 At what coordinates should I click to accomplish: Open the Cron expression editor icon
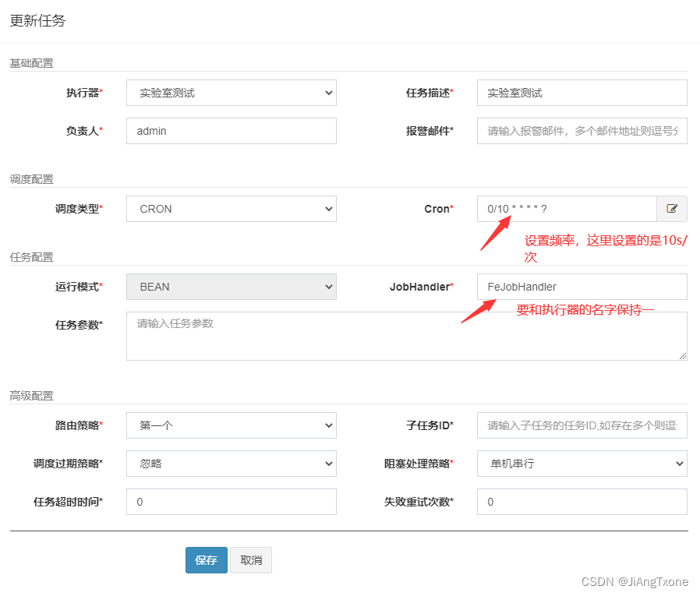tap(672, 209)
